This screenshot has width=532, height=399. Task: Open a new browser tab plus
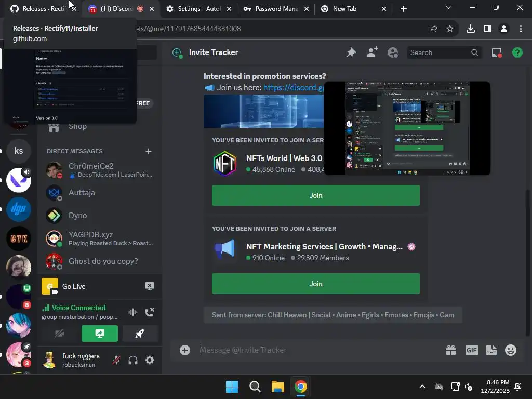403,9
